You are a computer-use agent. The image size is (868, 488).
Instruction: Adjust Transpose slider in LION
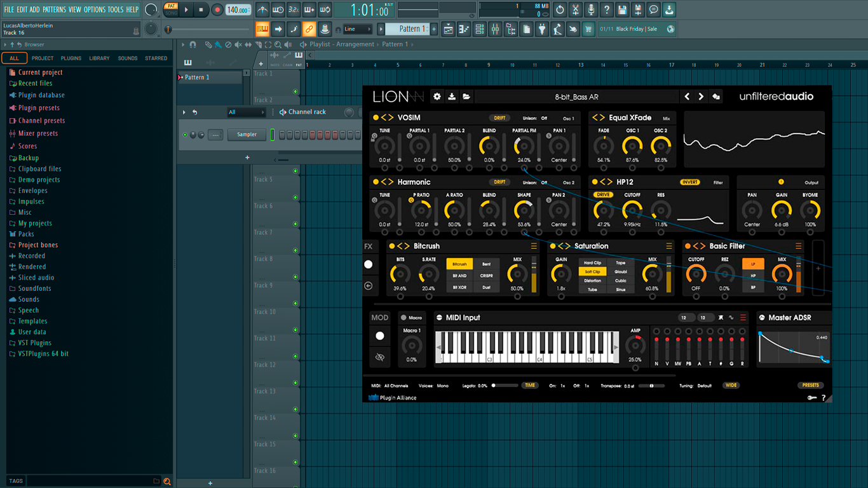(x=650, y=386)
